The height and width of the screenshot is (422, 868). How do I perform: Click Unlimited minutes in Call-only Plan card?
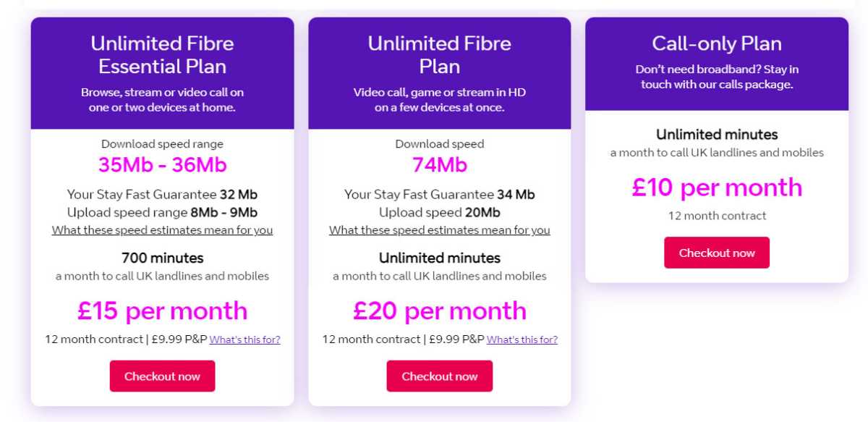(x=717, y=135)
